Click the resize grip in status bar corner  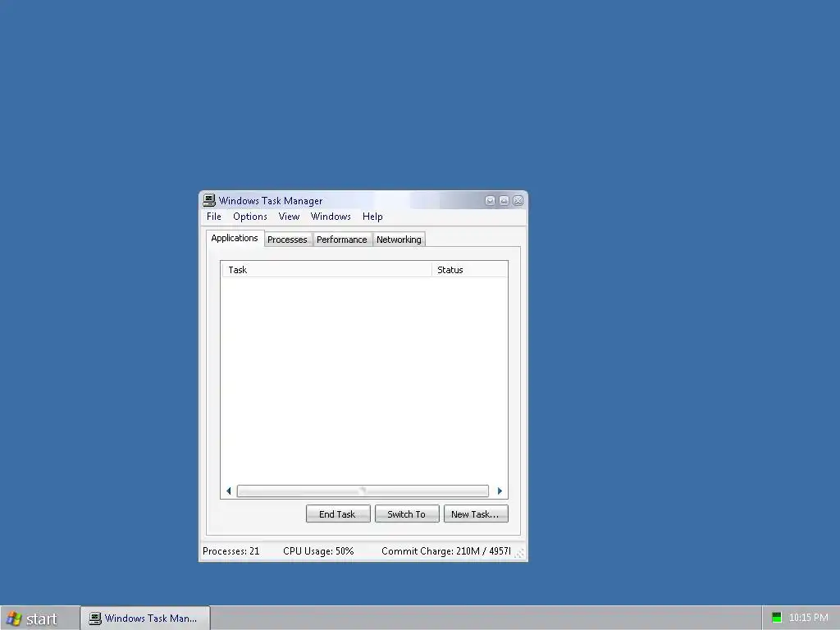(x=519, y=554)
